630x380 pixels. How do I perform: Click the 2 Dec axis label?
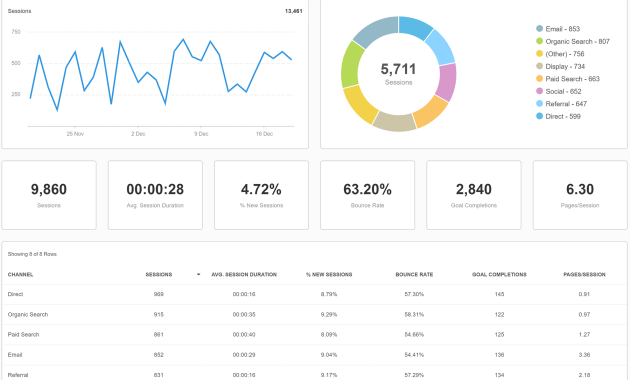point(138,134)
